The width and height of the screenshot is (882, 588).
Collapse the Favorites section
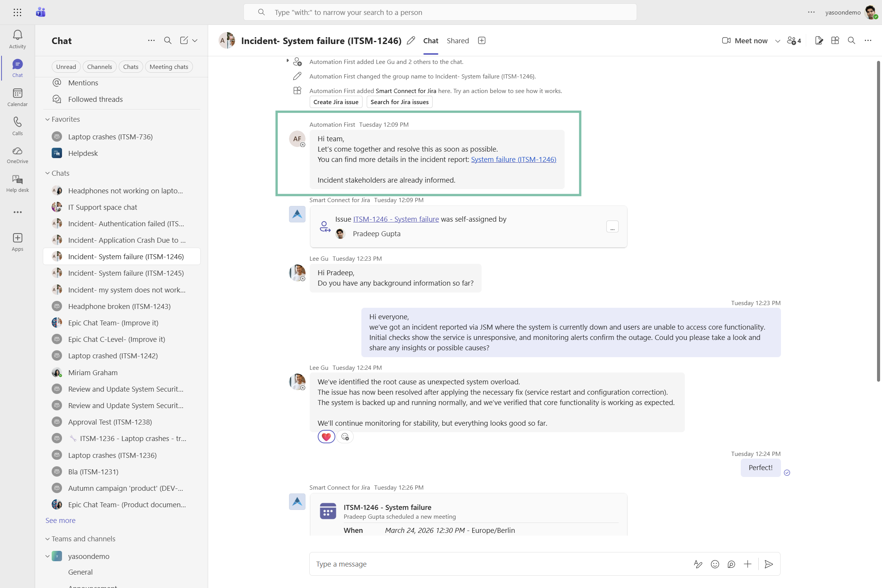[47, 119]
